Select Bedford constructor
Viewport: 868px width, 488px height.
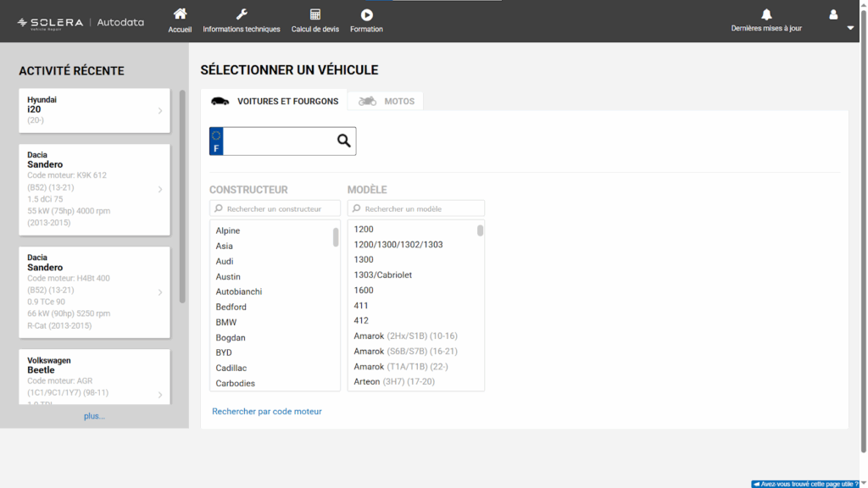coord(231,307)
